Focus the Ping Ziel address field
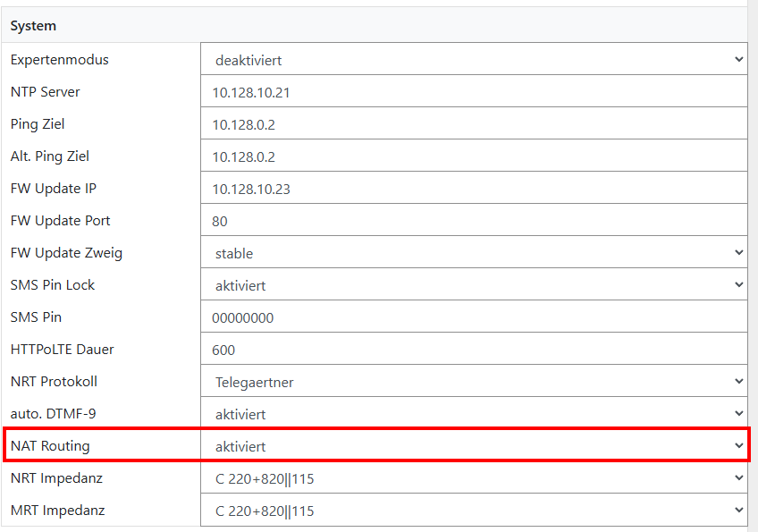 (474, 124)
